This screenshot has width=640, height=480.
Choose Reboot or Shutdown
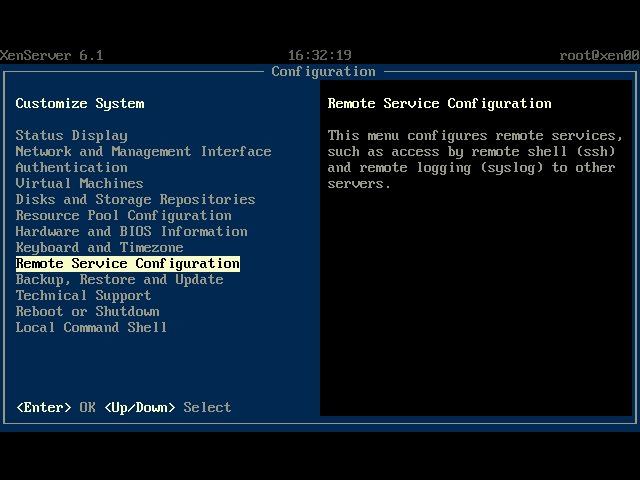pyautogui.click(x=87, y=311)
